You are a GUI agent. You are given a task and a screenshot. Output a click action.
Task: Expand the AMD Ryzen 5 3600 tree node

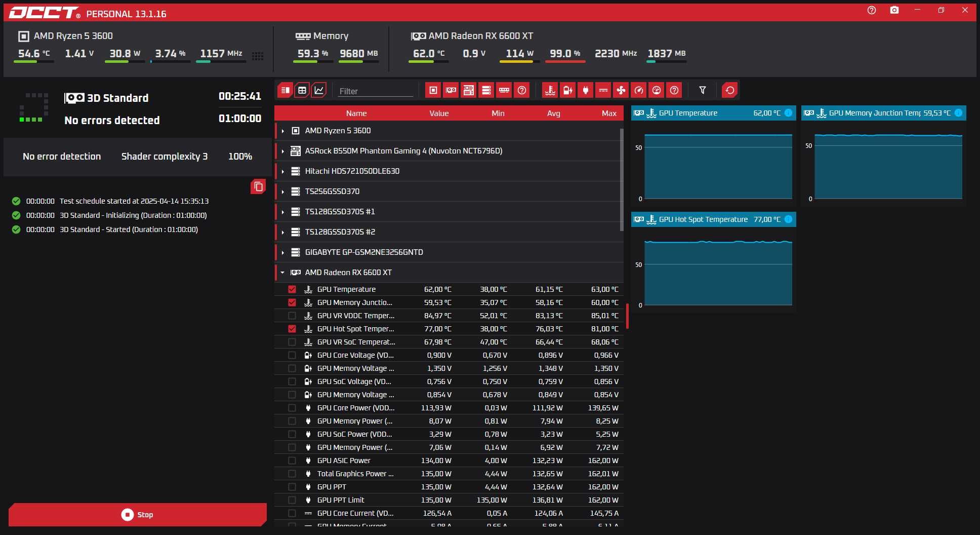pyautogui.click(x=282, y=131)
